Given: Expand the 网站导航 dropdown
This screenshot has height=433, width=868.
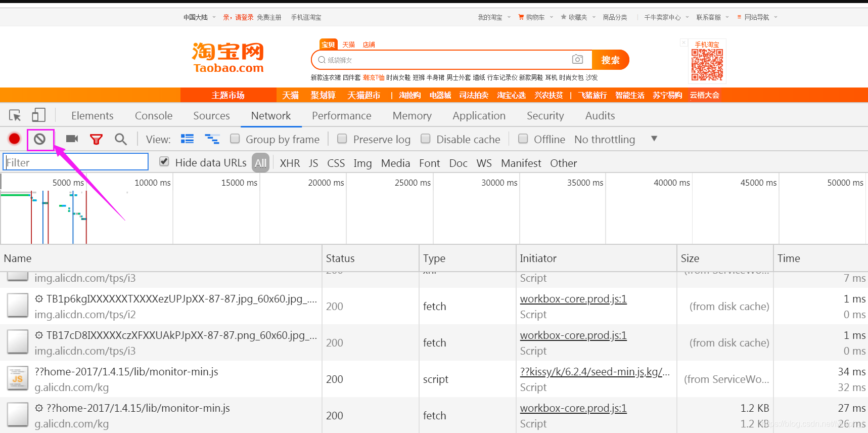Looking at the screenshot, I should [x=757, y=17].
